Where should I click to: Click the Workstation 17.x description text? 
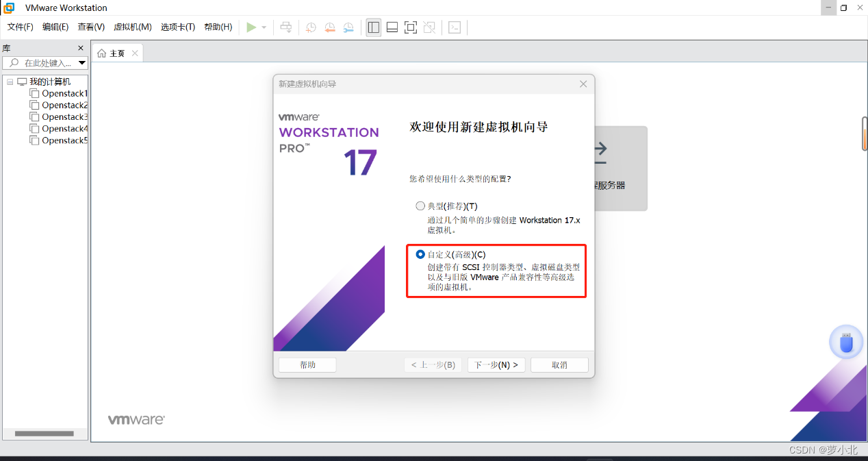pos(504,225)
